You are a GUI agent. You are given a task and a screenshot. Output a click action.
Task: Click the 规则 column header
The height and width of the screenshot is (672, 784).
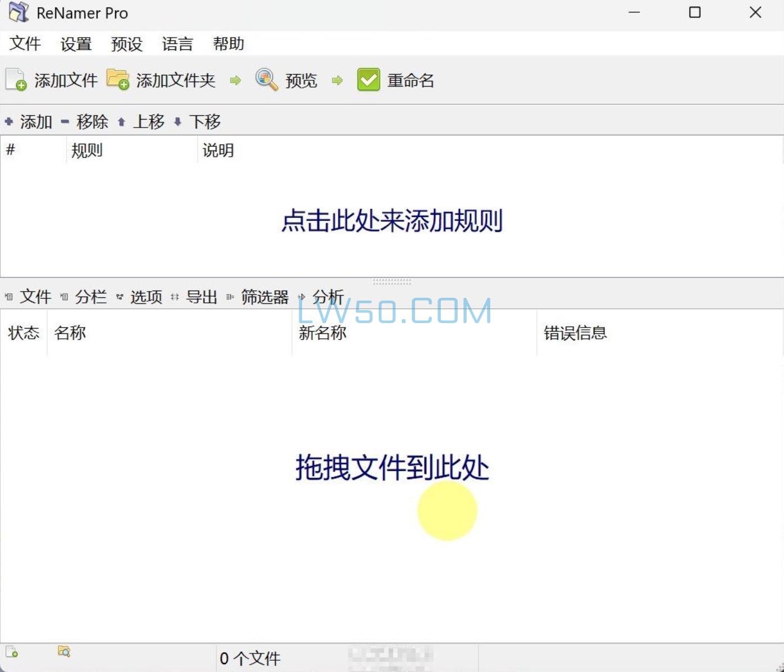pyautogui.click(x=132, y=150)
